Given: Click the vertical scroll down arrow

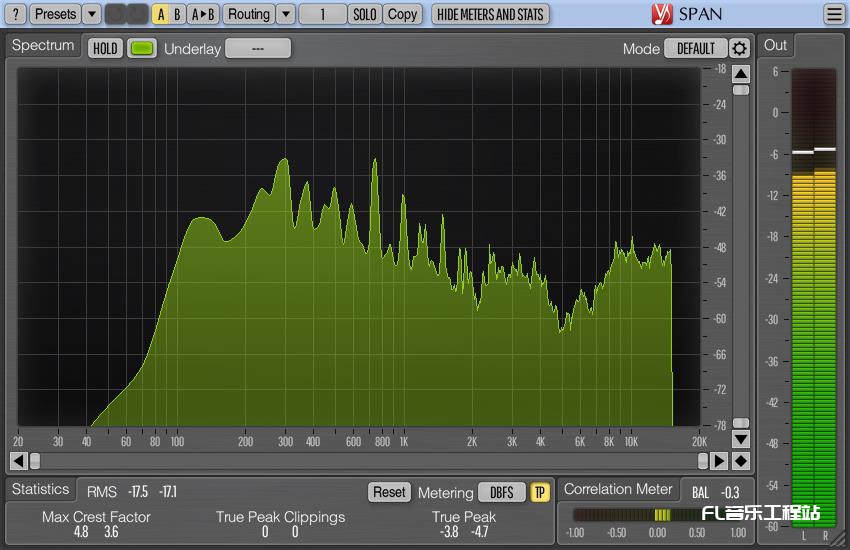Looking at the screenshot, I should click(740, 439).
